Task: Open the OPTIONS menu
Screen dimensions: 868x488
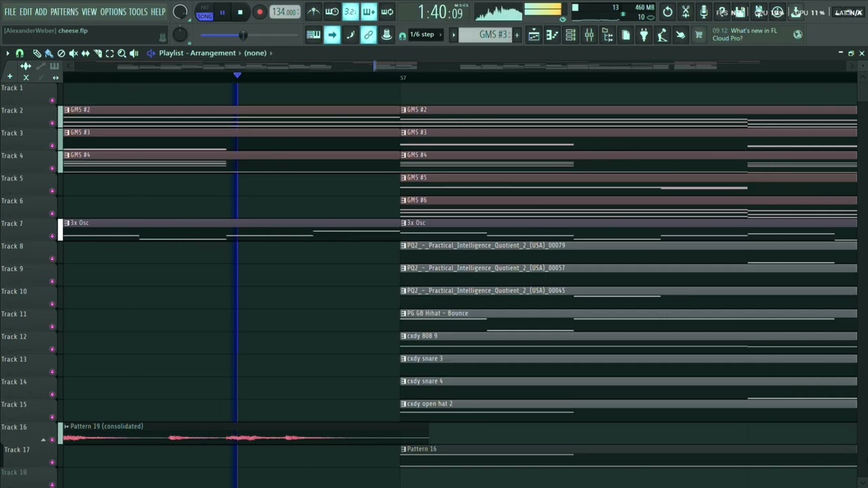Action: click(113, 12)
